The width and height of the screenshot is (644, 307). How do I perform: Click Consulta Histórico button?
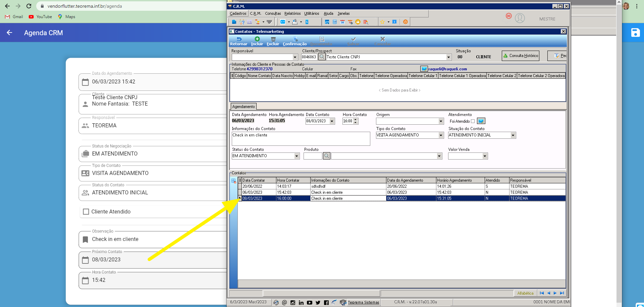[521, 56]
